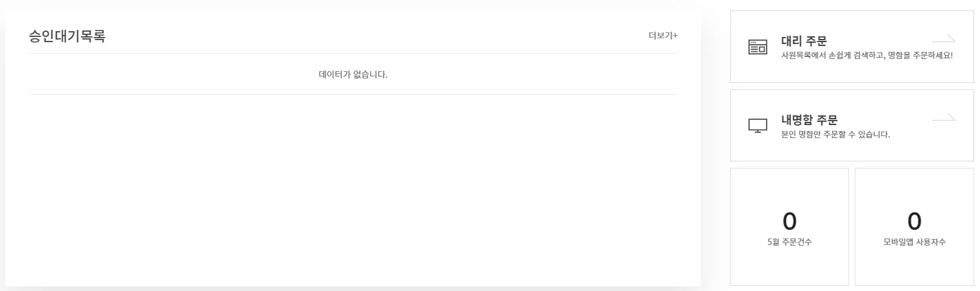Click the 내명함 주문 monitor icon
The image size is (980, 291).
758,126
